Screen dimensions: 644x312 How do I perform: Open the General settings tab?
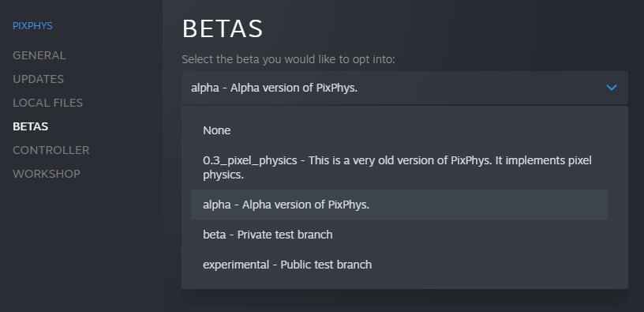[x=39, y=55]
